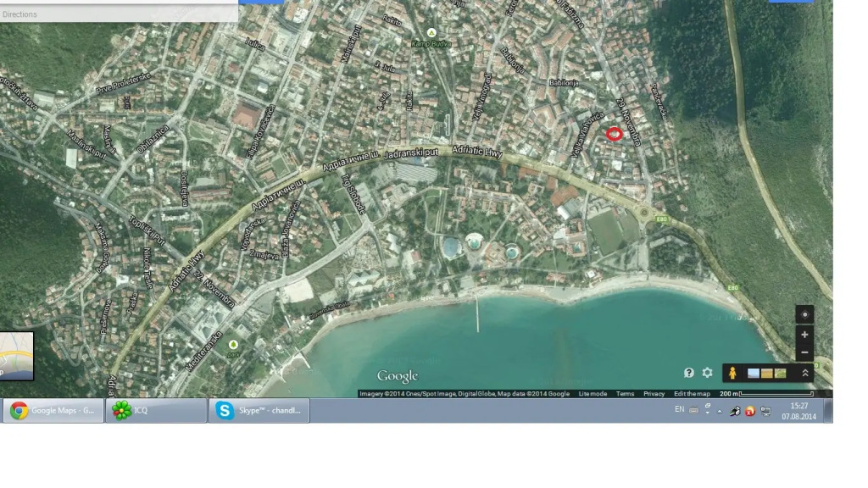
Task: Click the first photo thumbnail beside pegman
Action: point(754,373)
